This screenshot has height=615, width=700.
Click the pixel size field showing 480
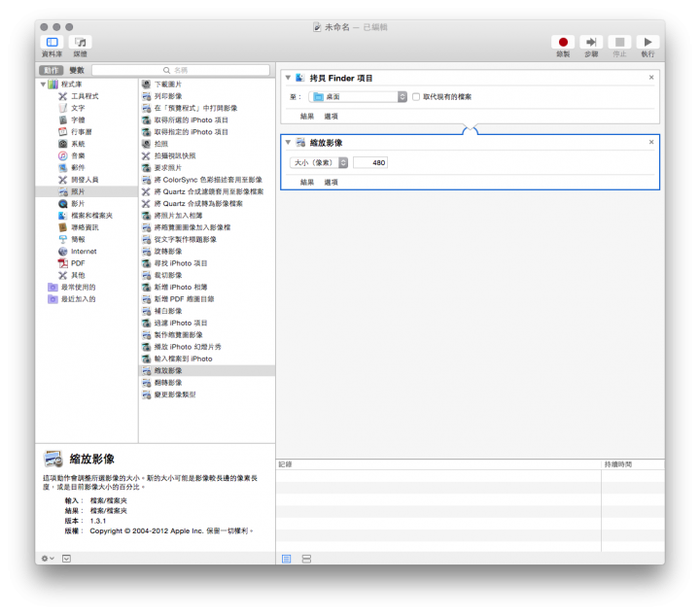click(370, 162)
